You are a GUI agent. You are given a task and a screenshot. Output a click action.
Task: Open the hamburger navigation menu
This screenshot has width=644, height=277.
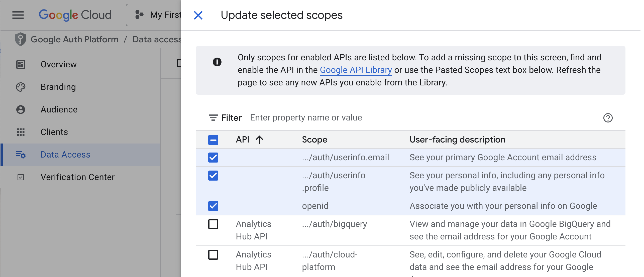18,15
